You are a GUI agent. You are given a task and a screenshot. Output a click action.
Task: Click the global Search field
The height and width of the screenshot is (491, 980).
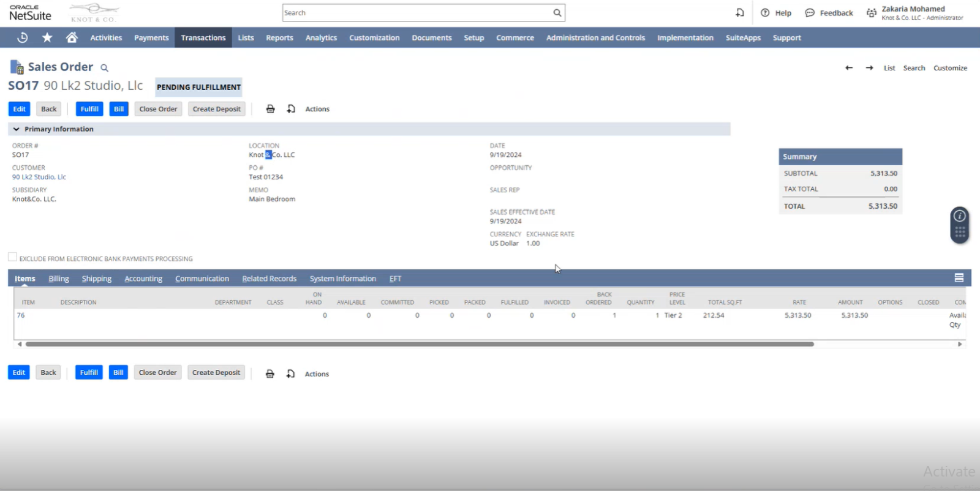pyautogui.click(x=417, y=13)
